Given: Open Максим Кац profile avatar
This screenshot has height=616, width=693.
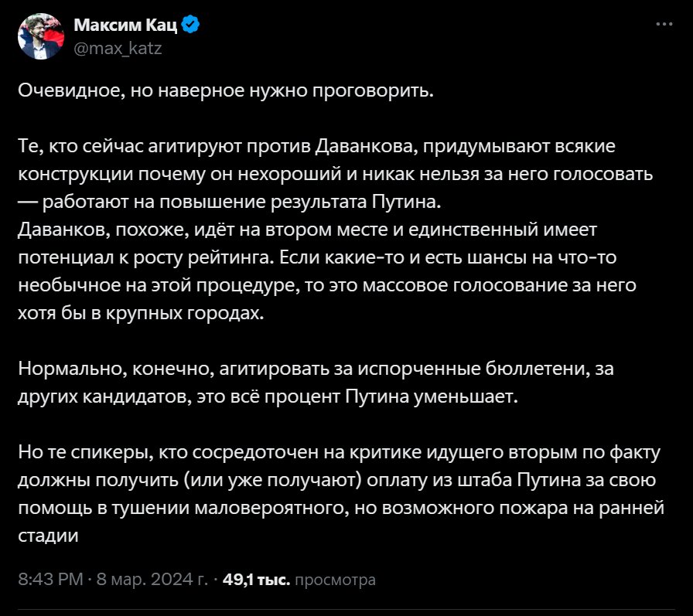Looking at the screenshot, I should 39,36.
